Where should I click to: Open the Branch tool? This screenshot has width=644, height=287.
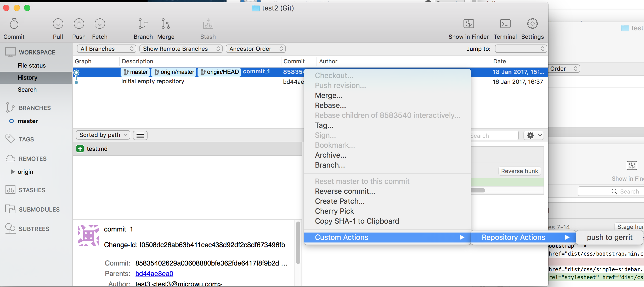pos(143,24)
